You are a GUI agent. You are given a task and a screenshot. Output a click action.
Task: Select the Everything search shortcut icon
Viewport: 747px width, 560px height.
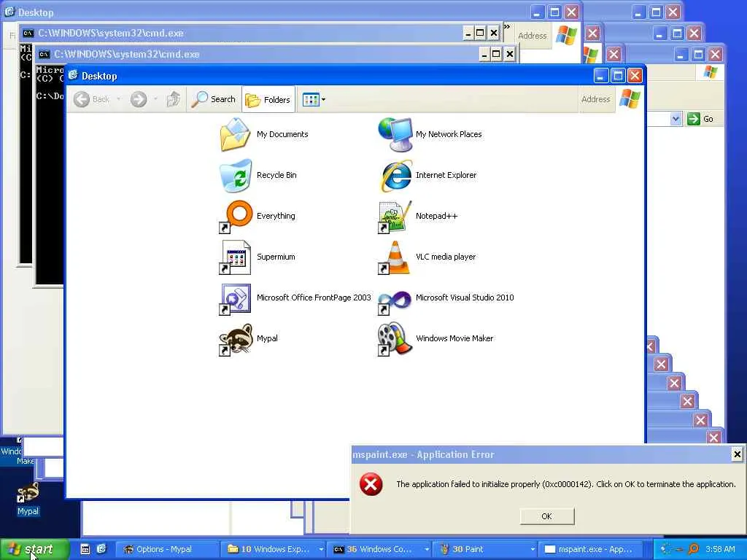click(x=236, y=216)
